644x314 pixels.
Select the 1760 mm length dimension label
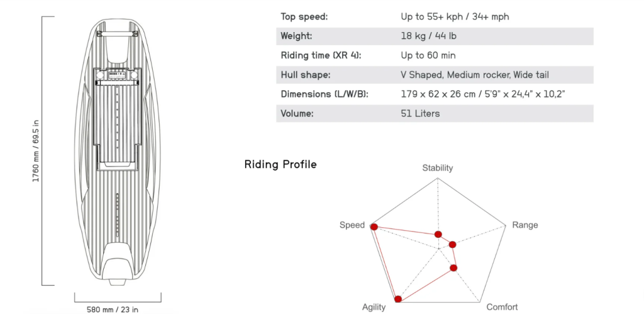[36, 151]
